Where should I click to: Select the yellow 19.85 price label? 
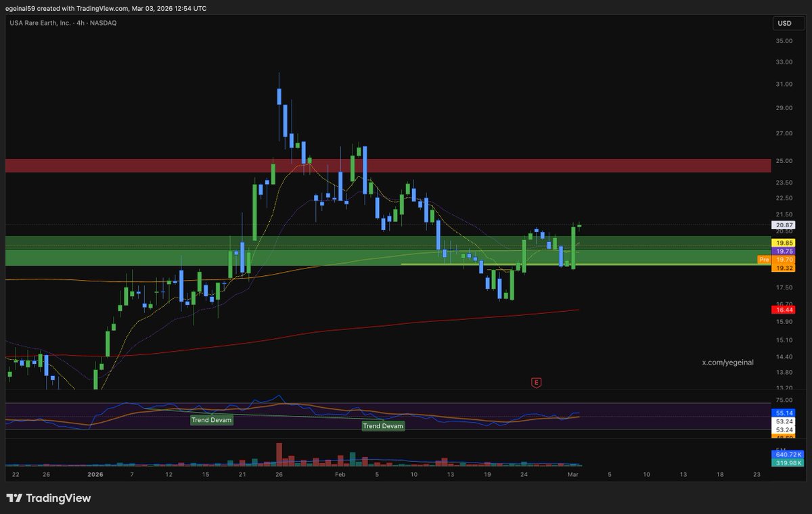coord(785,242)
